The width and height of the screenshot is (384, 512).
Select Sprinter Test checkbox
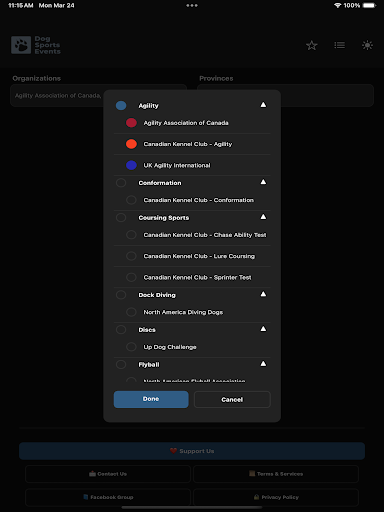tap(131, 277)
